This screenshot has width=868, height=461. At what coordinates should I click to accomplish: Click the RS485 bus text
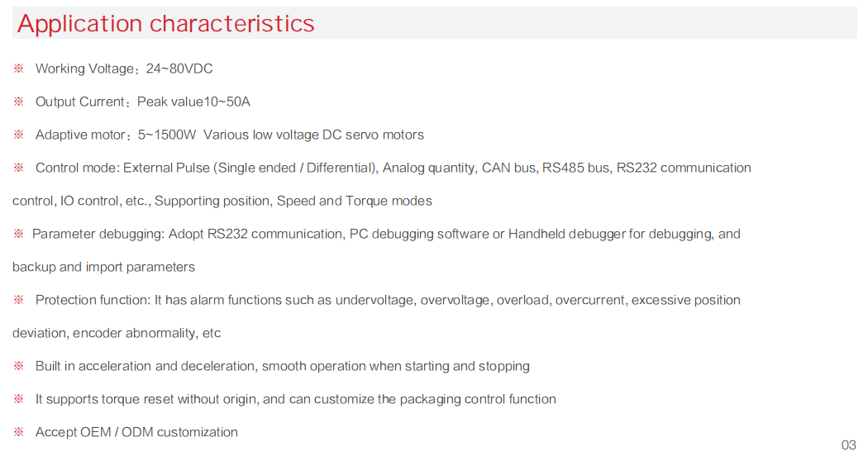(x=575, y=168)
